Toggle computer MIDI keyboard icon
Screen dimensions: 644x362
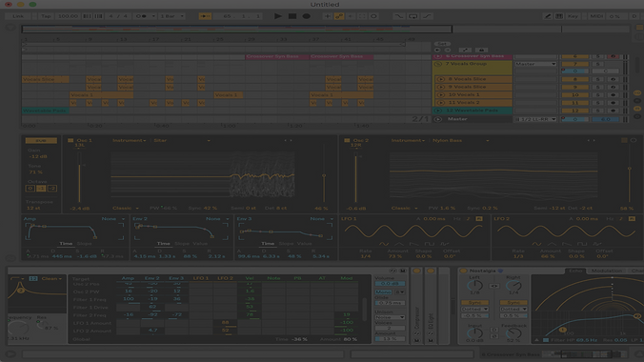(x=559, y=16)
